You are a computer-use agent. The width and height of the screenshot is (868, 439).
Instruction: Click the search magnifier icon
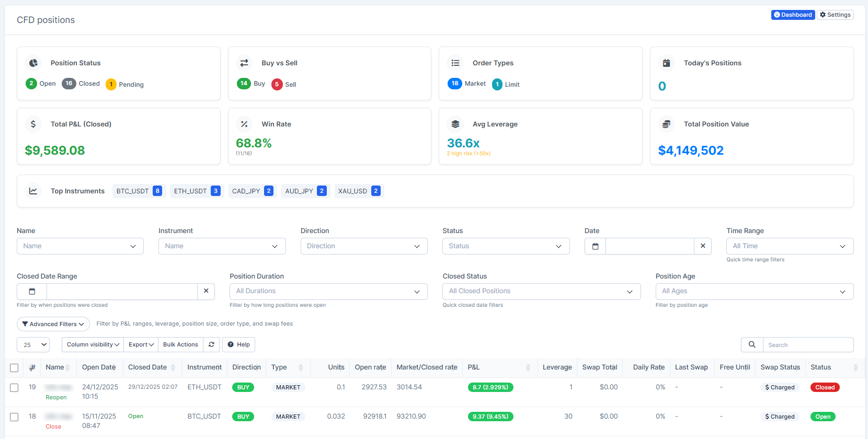coord(752,345)
